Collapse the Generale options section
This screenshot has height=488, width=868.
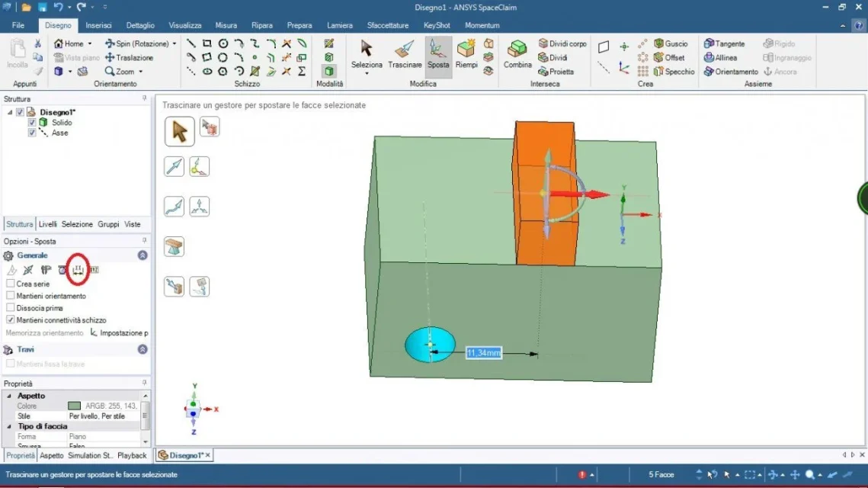click(143, 255)
